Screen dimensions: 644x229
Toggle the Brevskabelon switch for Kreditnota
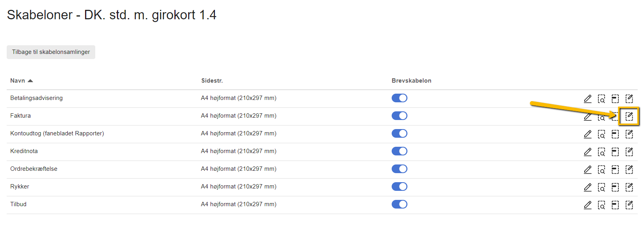[400, 151]
